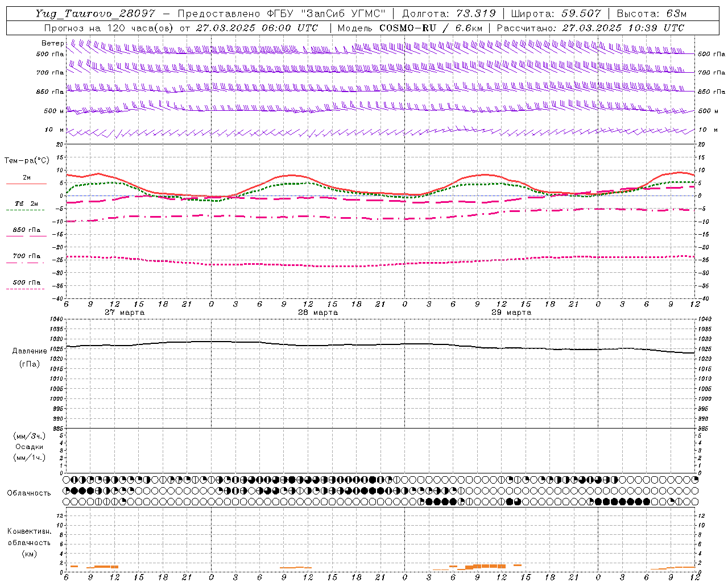This screenshot has height=582, width=728.
Task: Select the (мм/1ч.) precipitation unit label
Action: click(30, 458)
